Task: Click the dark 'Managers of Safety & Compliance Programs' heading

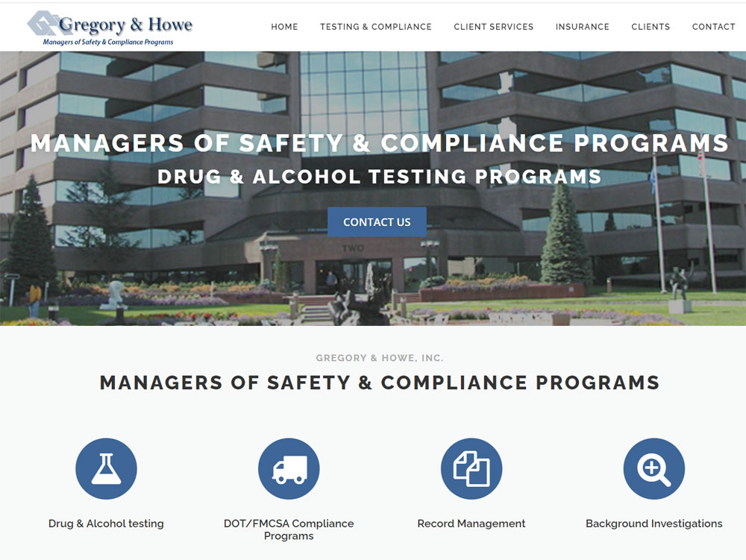Action: coord(380,383)
